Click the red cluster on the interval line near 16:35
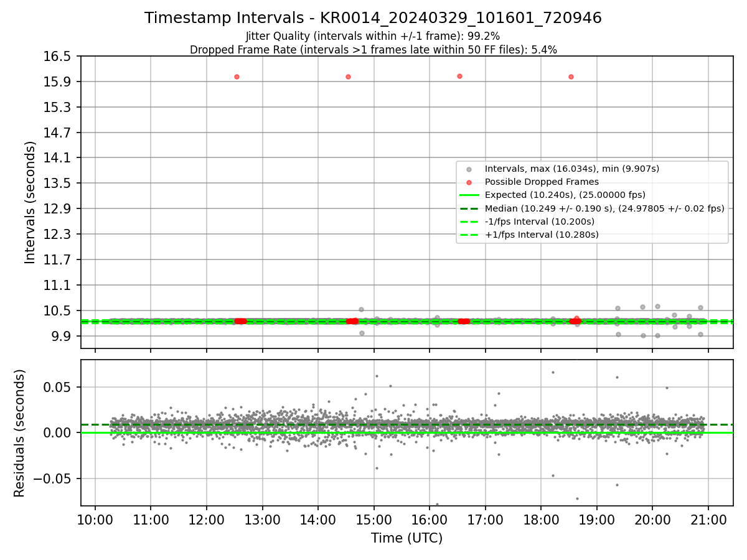 [x=464, y=321]
